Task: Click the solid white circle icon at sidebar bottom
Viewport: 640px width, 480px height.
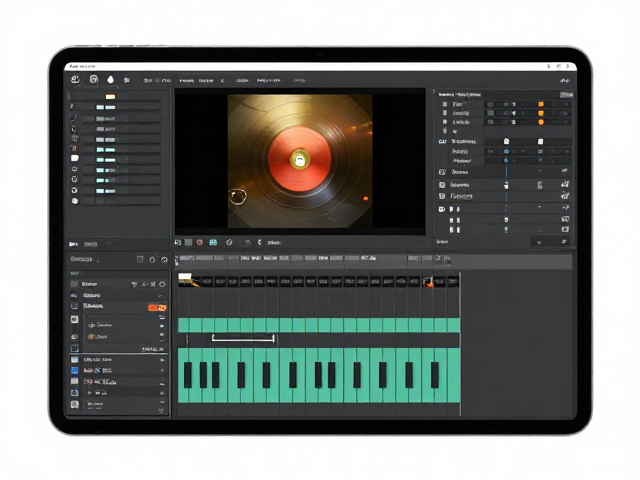Action: [75, 201]
